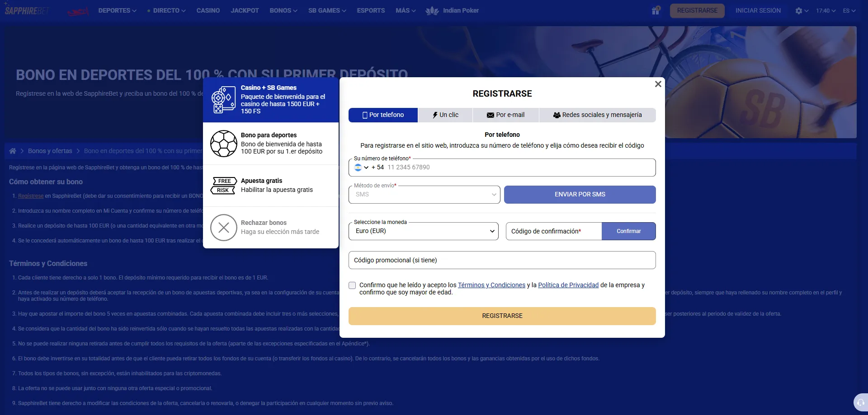Open JACKPOT in the top menu
The image size is (868, 415).
[245, 10]
